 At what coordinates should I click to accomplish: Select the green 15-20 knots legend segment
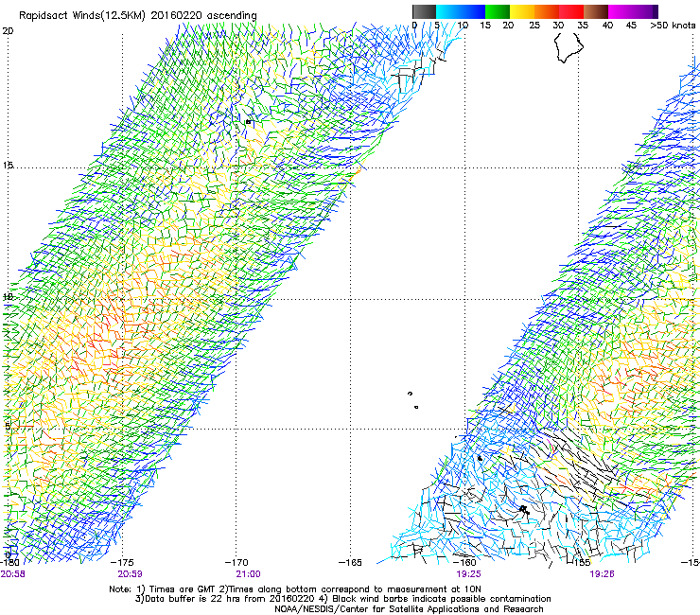[x=498, y=11]
